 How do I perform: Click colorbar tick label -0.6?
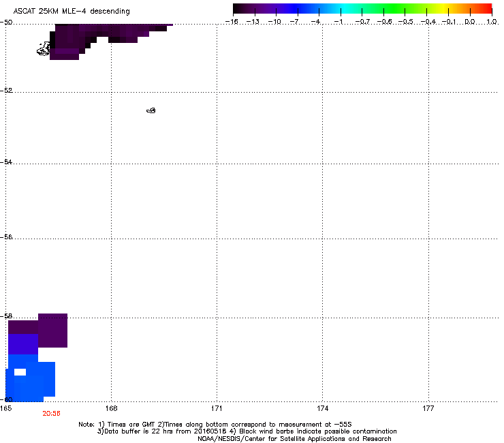[x=384, y=22]
